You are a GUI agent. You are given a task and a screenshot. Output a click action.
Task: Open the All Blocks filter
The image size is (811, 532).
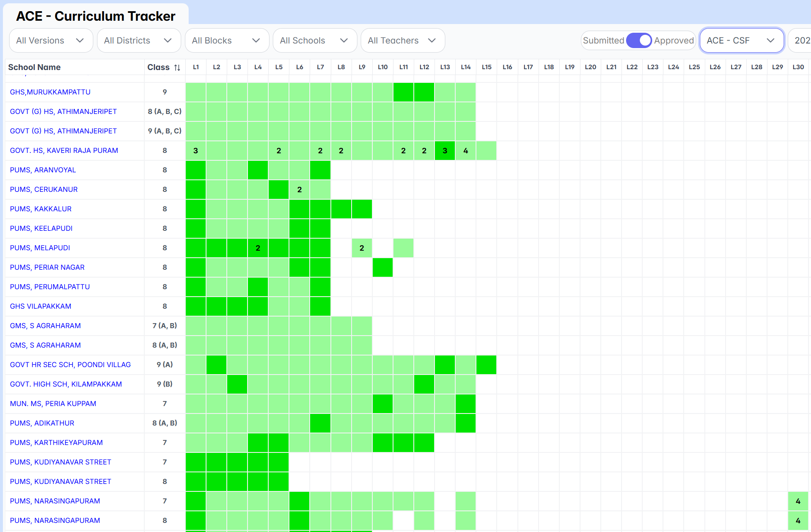[226, 41]
